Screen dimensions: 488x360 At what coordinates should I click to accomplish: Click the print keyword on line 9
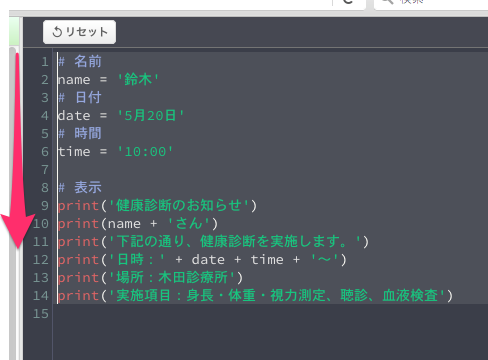coord(78,206)
